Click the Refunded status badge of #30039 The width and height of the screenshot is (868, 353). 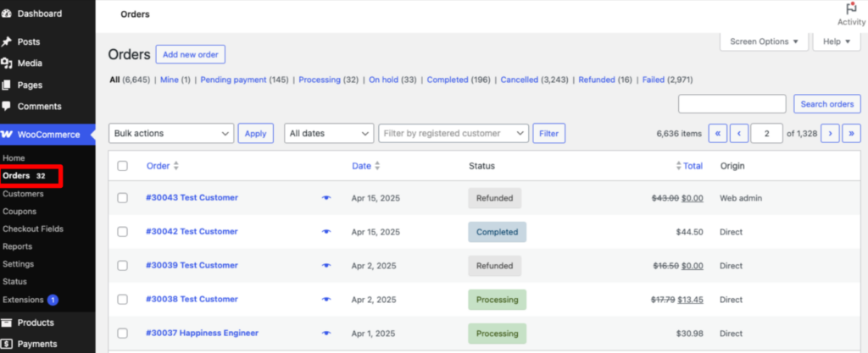pos(495,266)
